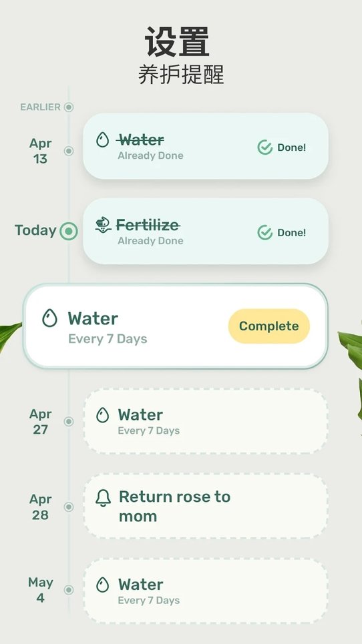Screen dimensions: 362x644
Task: Click the Every 7 Days text on highlighted card
Action: pos(108,339)
